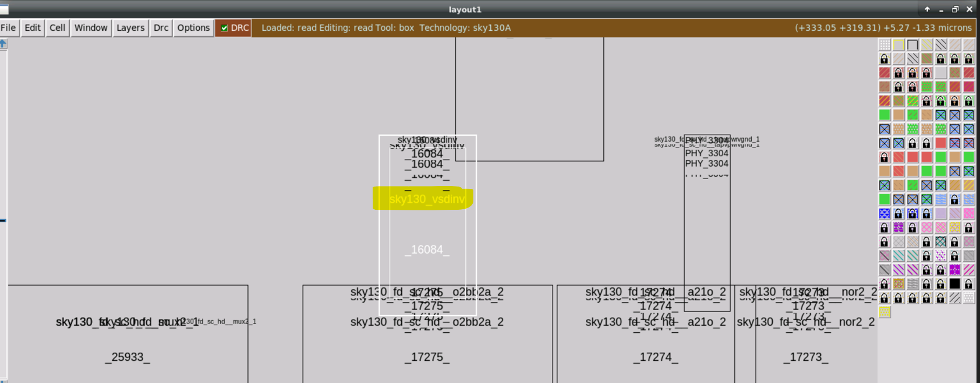Choose the yellow-outlined square layer swatch

coord(898,45)
